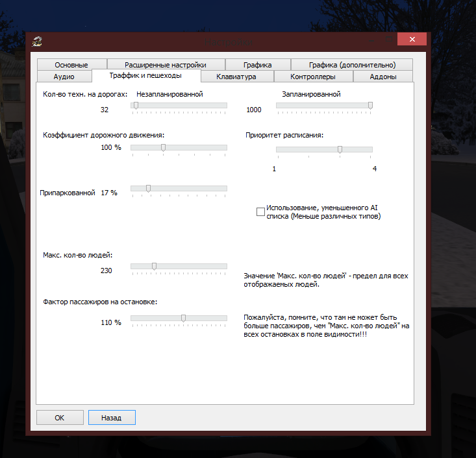Click the priority scale minimum label 1
Screen dimensions: 476x458
274,169
